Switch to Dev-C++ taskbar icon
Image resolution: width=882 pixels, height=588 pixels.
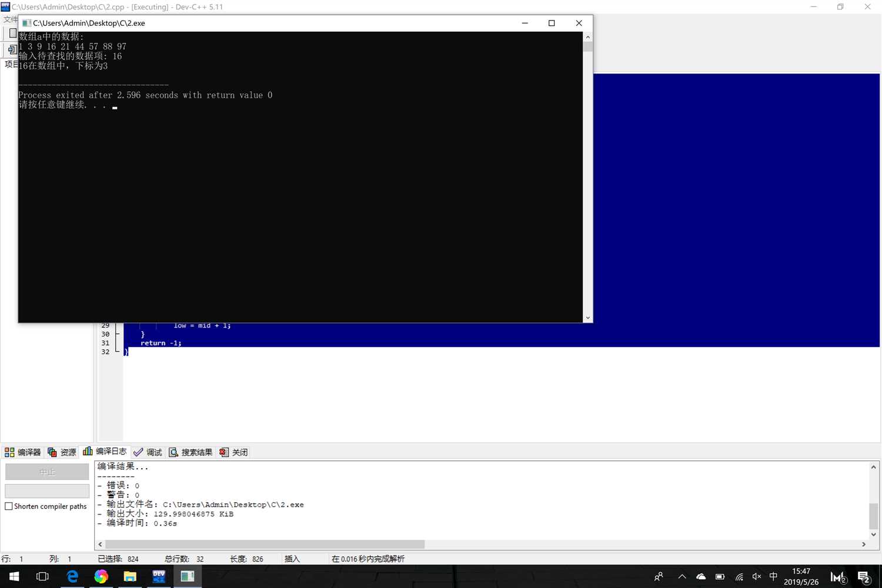tap(159, 577)
